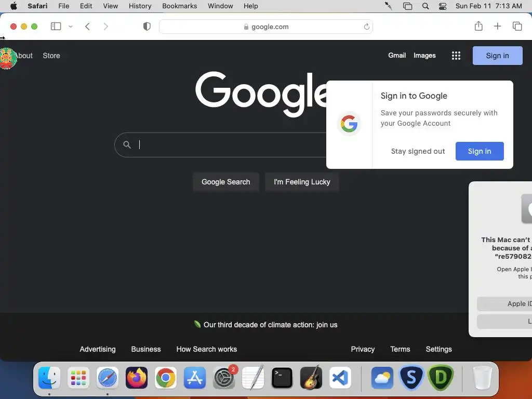Open the Settings footer menu
This screenshot has height=399, width=532.
click(x=438, y=349)
